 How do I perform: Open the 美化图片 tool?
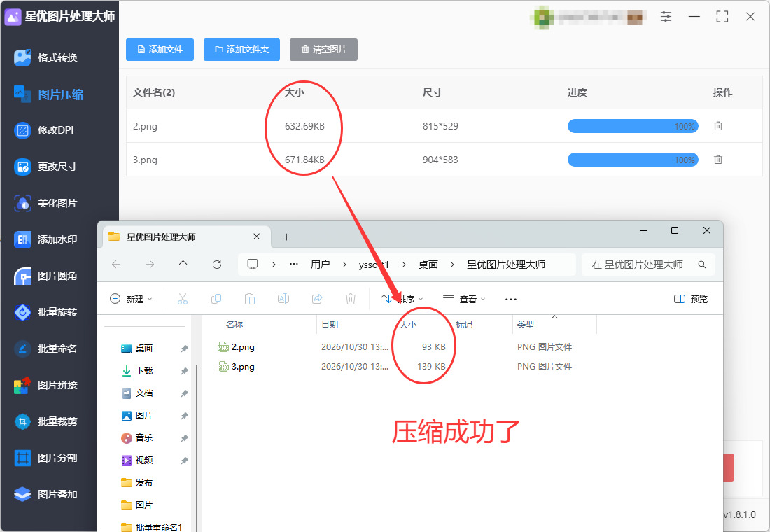click(x=45, y=203)
